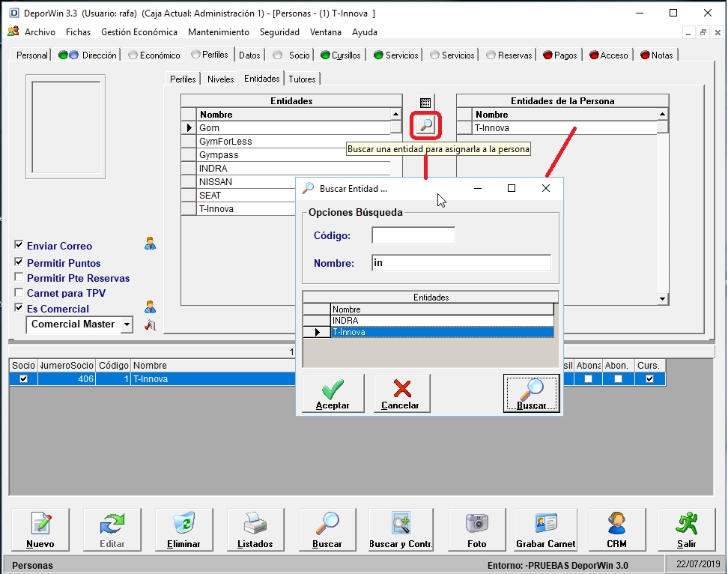Select Gympass in Entidades list
The image size is (728, 574).
[x=272, y=154]
